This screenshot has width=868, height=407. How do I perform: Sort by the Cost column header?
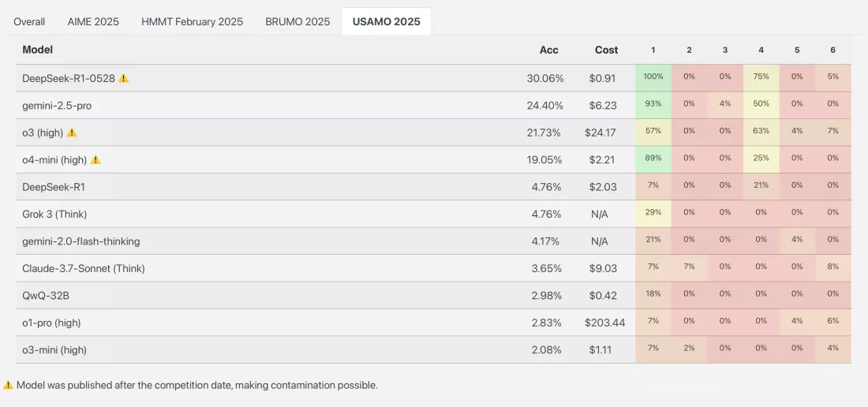point(606,50)
